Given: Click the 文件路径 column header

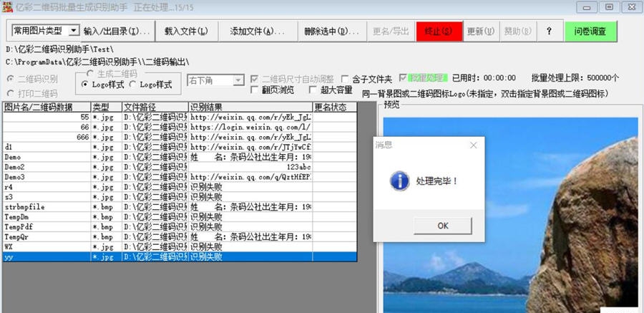Looking at the screenshot, I should pos(155,107).
